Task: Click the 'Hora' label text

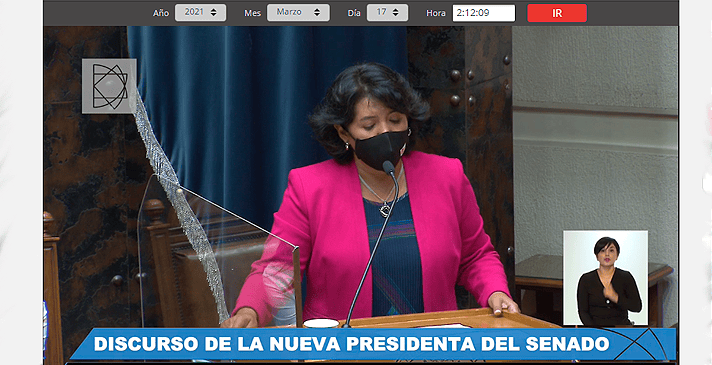Action: pos(436,13)
